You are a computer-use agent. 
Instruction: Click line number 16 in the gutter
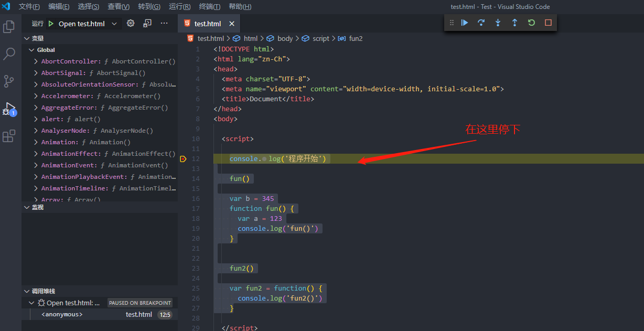(x=196, y=199)
